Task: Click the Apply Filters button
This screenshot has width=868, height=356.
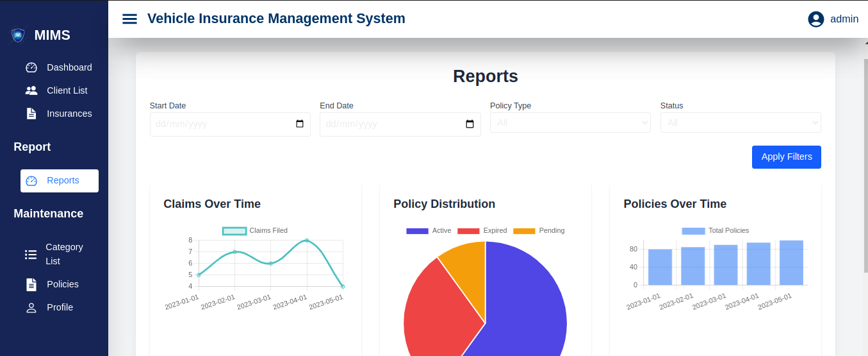Action: pos(786,157)
